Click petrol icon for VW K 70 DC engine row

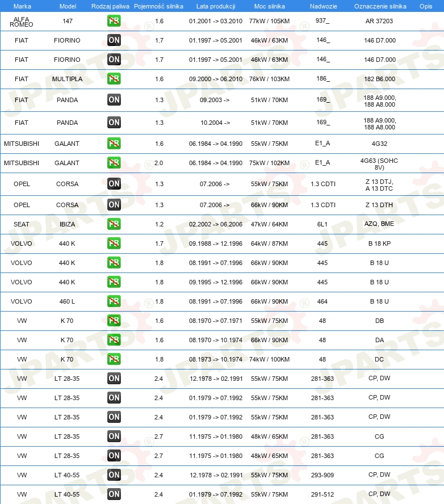tap(114, 359)
